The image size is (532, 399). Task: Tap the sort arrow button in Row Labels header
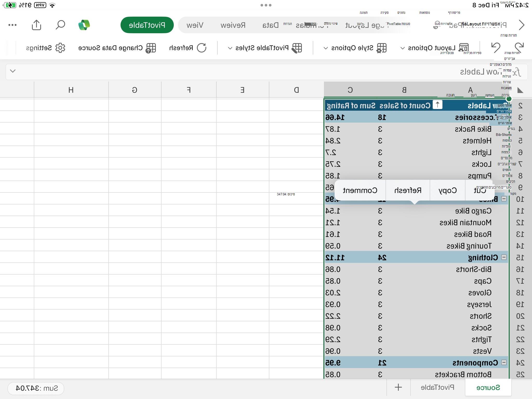coord(437,105)
